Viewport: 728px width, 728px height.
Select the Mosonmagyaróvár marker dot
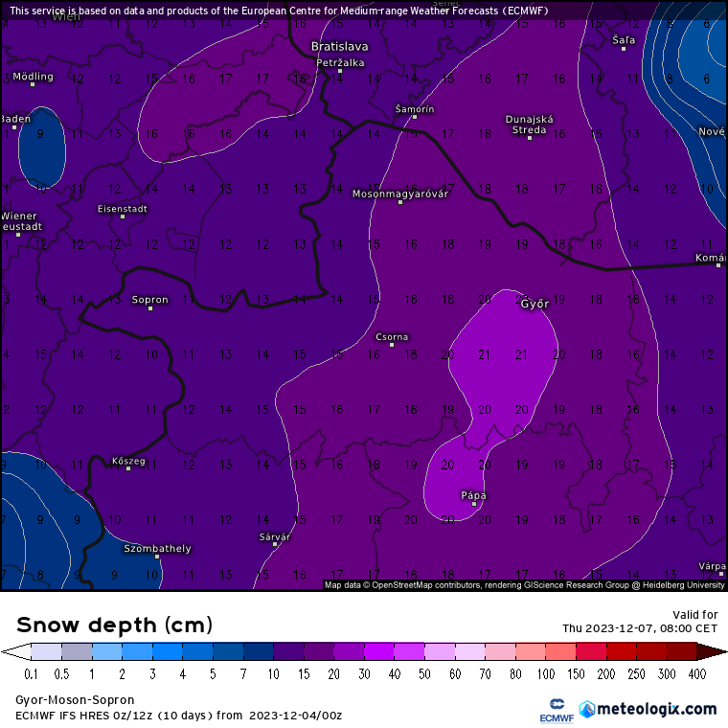click(x=400, y=202)
